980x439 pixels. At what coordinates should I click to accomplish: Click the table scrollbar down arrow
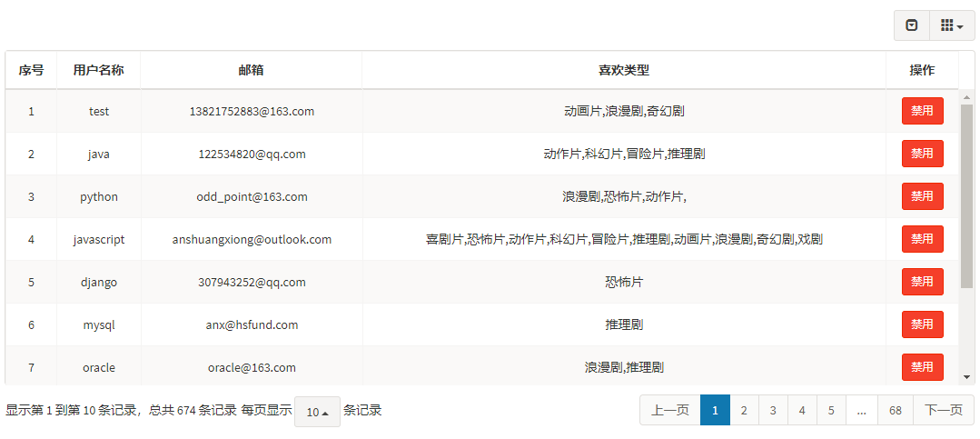(966, 376)
